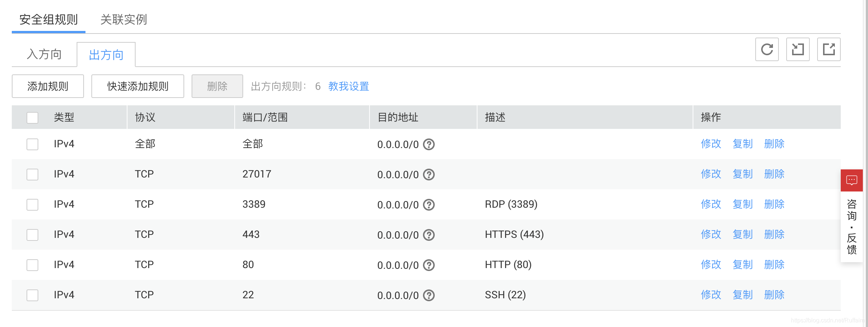868x327 pixels.
Task: Click the 协议 column header
Action: [145, 117]
